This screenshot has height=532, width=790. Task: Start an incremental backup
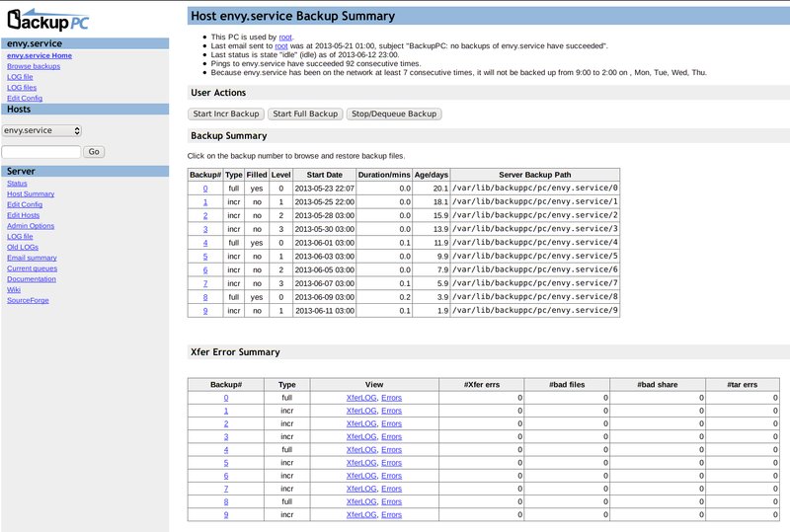pyautogui.click(x=225, y=114)
